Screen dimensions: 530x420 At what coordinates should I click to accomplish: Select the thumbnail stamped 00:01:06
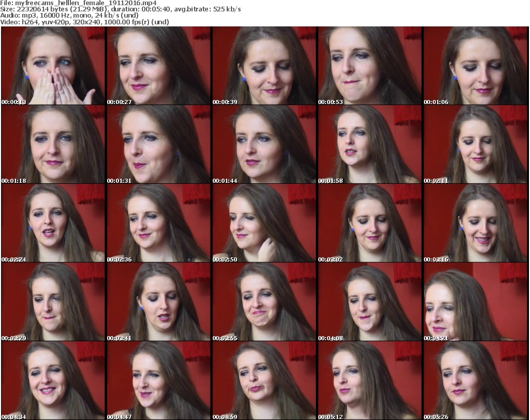tap(475, 66)
